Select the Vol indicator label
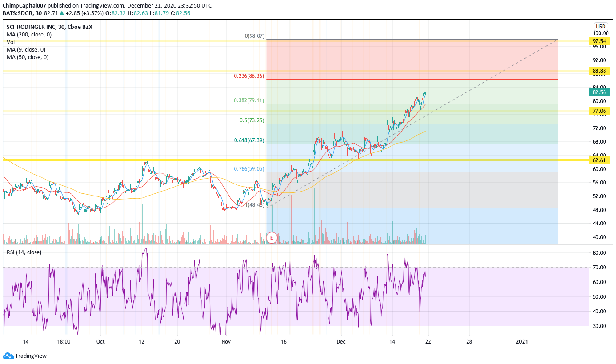 pos(11,42)
